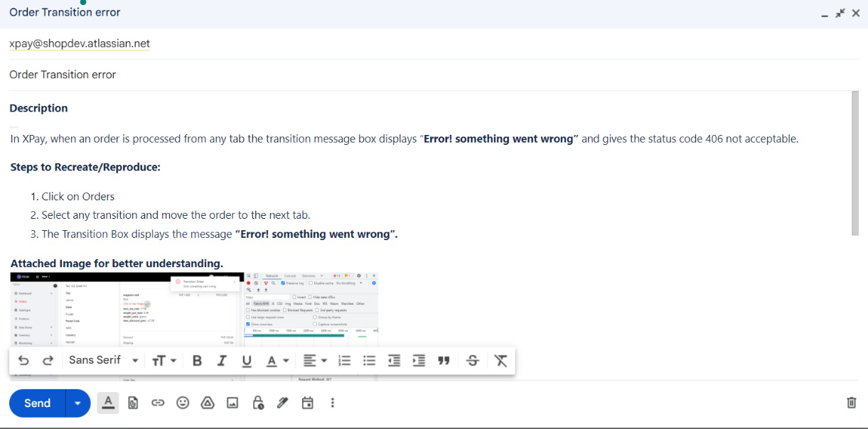The image size is (868, 429).
Task: Undo the last edit
Action: click(x=23, y=361)
